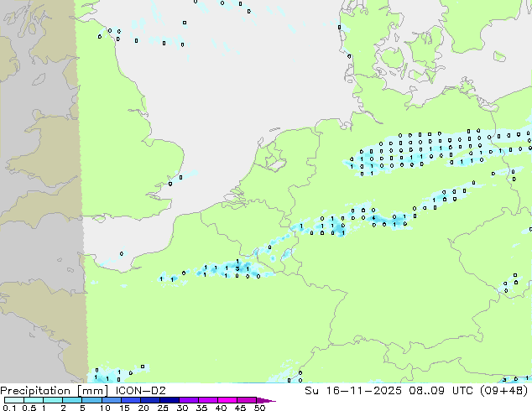This screenshot has width=532, height=411.
Task: Click the '0.1' legend scale label
Action: [x=9, y=408]
